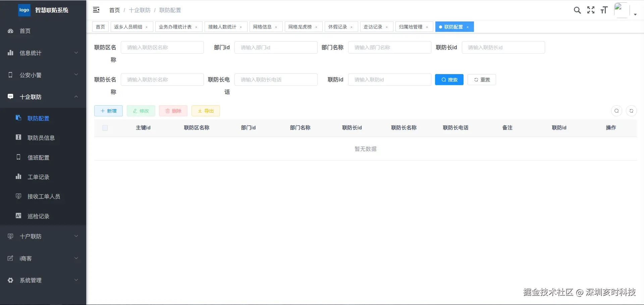This screenshot has width=644, height=305.
Task: Open the font size setting icon
Action: tap(604, 10)
